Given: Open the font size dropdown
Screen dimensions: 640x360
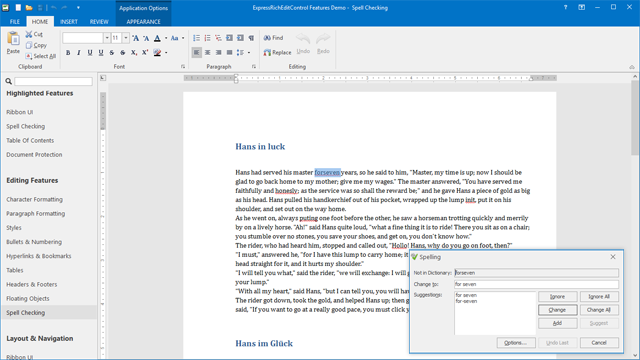Looking at the screenshot, I should pos(126,38).
